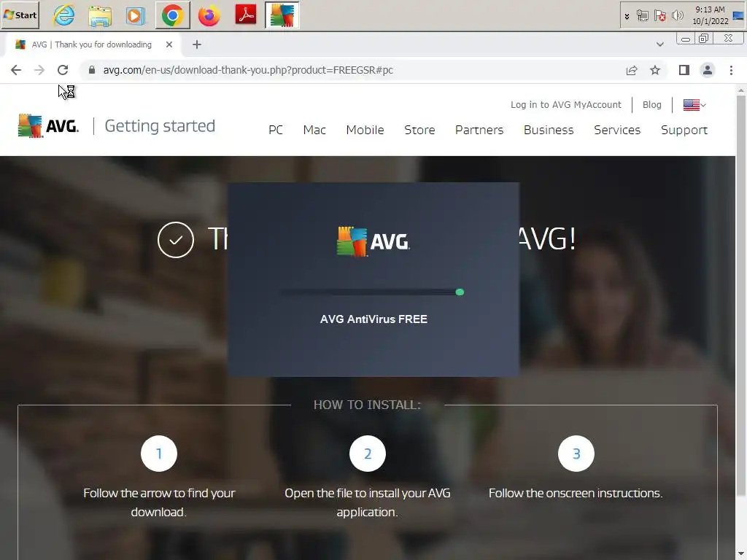This screenshot has height=560, width=747.
Task: Click the installer progress bar
Action: (373, 292)
